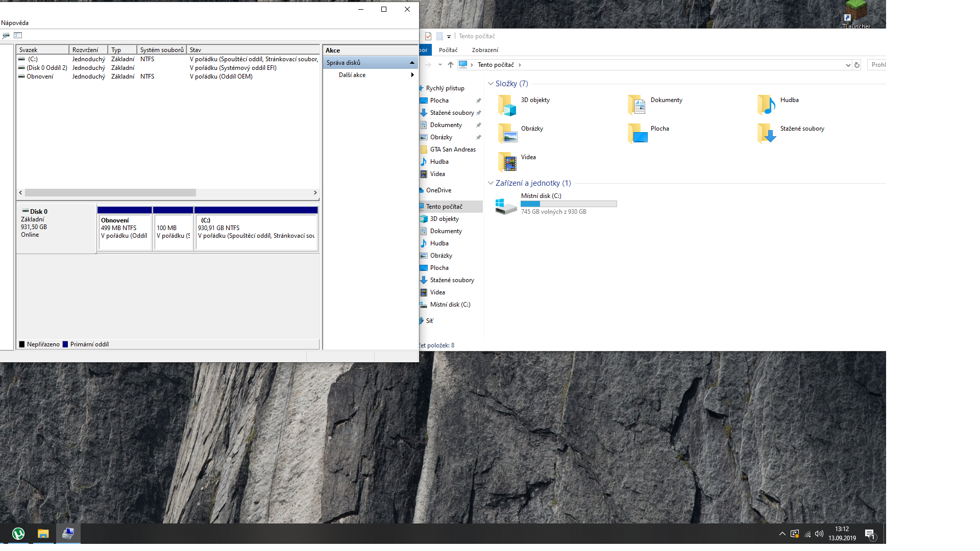Open the Nápověda menu
Viewport: 980px width, 551px height.
pyautogui.click(x=15, y=23)
